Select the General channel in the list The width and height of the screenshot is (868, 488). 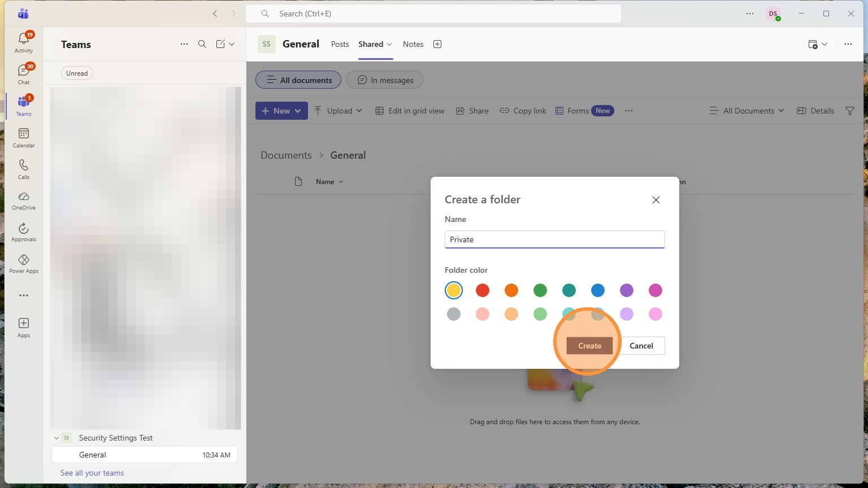point(145,455)
